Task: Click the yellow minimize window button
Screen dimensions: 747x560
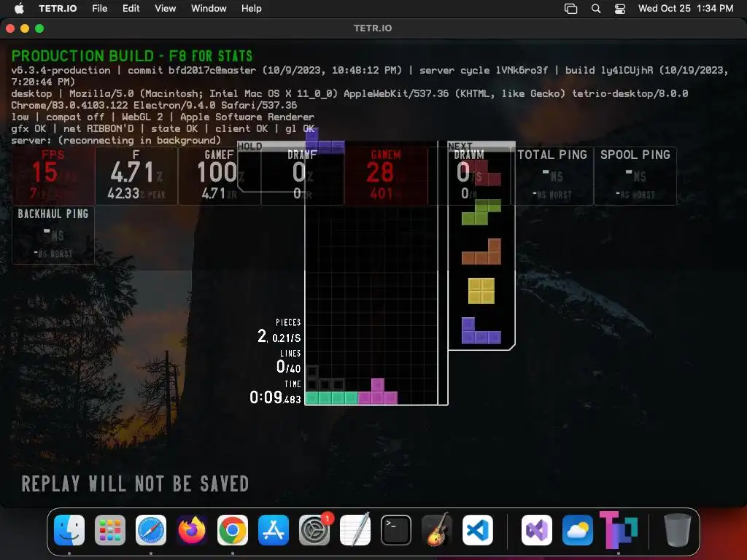Action: coord(25,28)
